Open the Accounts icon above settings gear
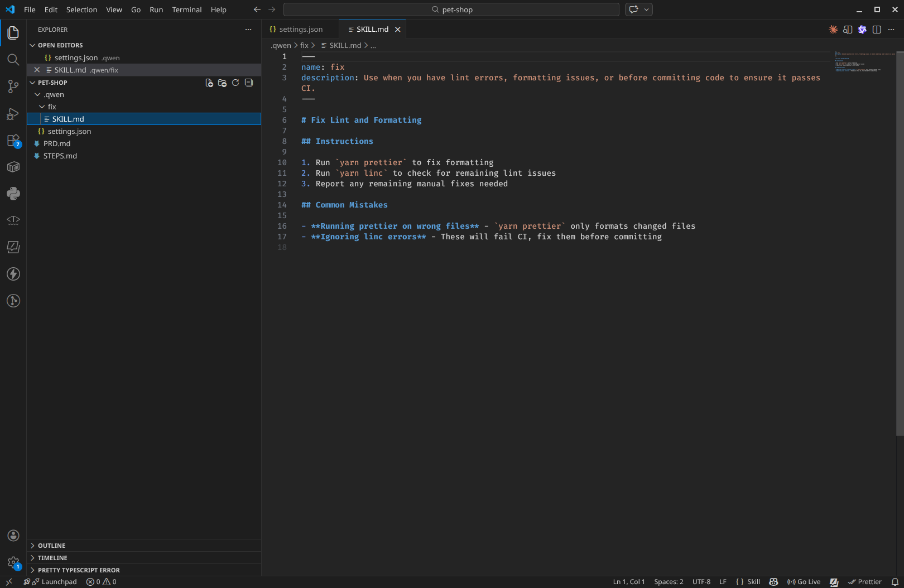Screen dimensions: 904x588 [x=13, y=535]
